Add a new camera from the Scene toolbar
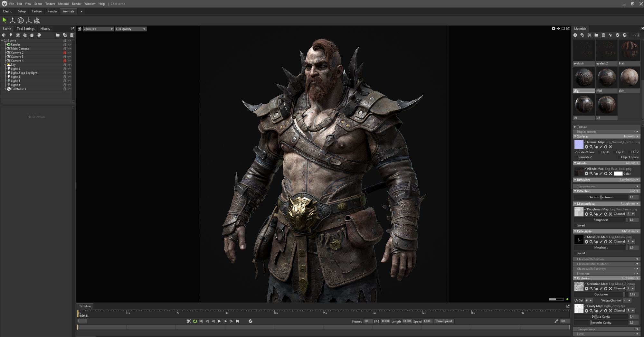This screenshot has width=644, height=337. click(x=18, y=35)
